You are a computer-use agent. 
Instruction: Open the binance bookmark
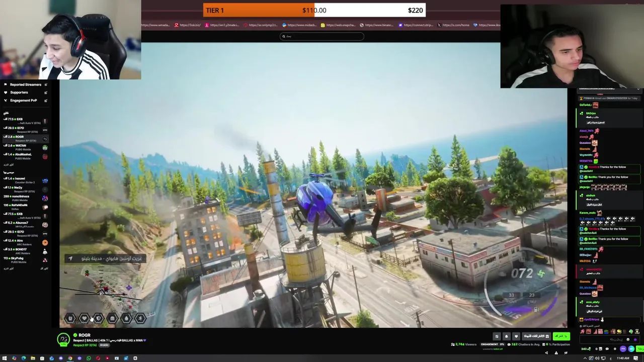click(376, 25)
